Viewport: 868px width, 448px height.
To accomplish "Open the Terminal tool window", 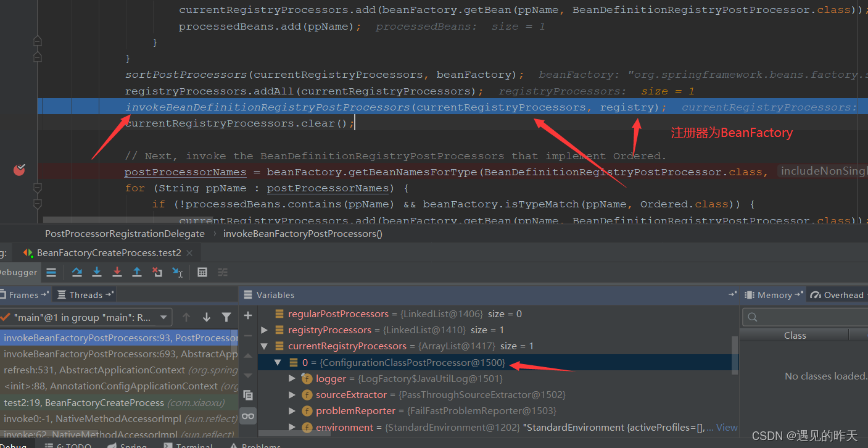I will [188, 445].
